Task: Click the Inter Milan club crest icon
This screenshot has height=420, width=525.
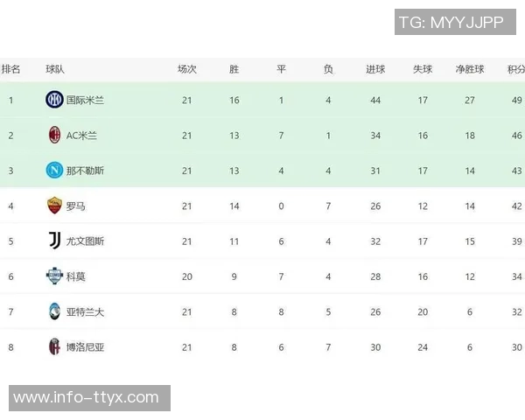Action: point(54,100)
